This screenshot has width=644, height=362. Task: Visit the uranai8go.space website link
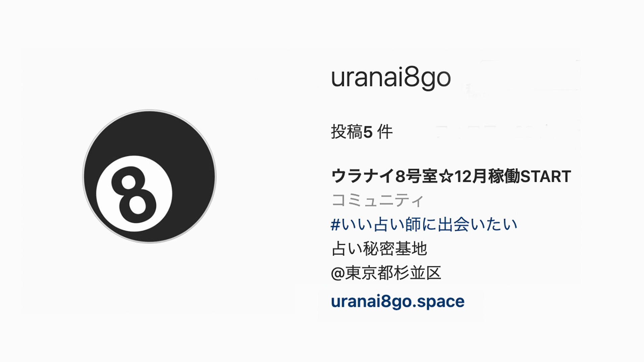pos(398,301)
